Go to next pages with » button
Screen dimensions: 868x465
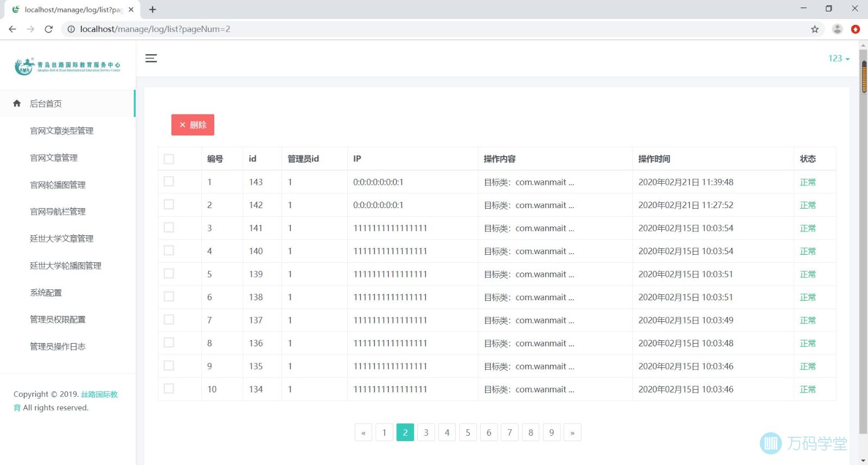572,432
